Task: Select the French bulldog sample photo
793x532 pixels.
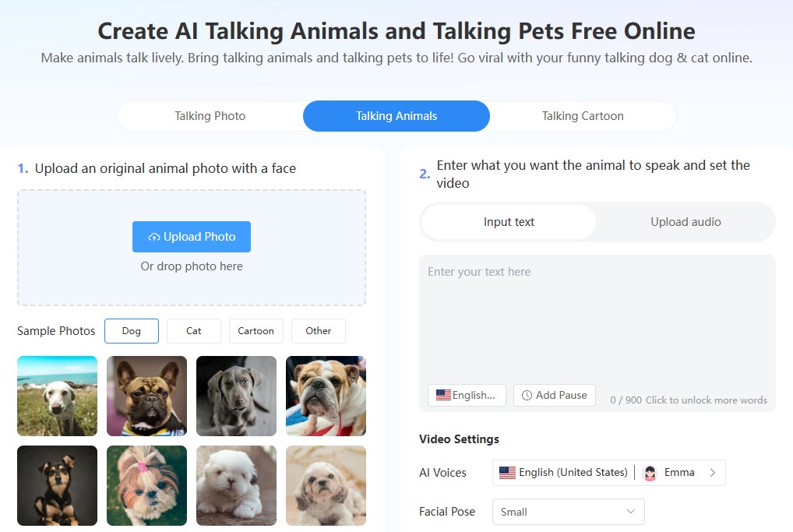Action: point(146,396)
